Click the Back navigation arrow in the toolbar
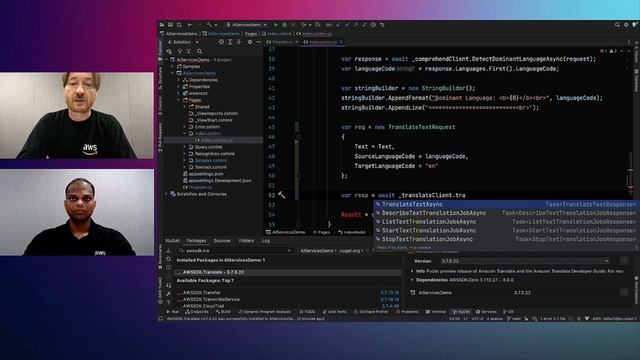 click(190, 25)
